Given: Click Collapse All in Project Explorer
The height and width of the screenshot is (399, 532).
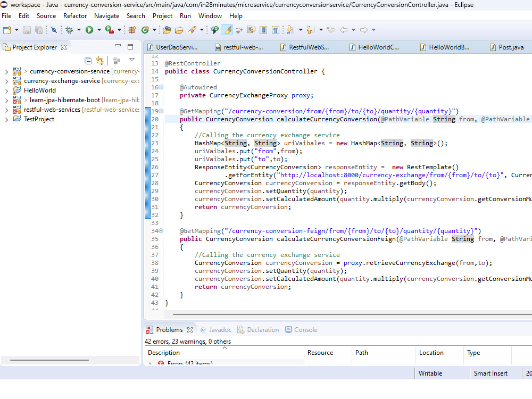Looking at the screenshot, I should click(88, 61).
